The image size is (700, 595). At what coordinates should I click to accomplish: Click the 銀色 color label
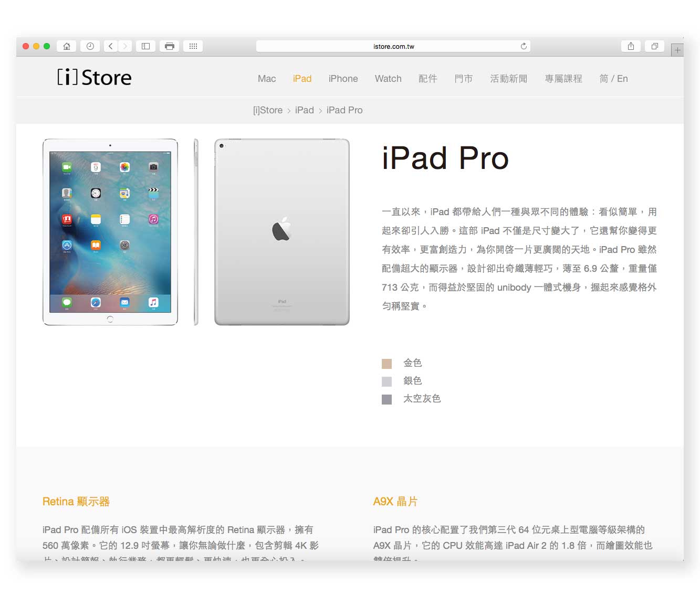pos(412,381)
